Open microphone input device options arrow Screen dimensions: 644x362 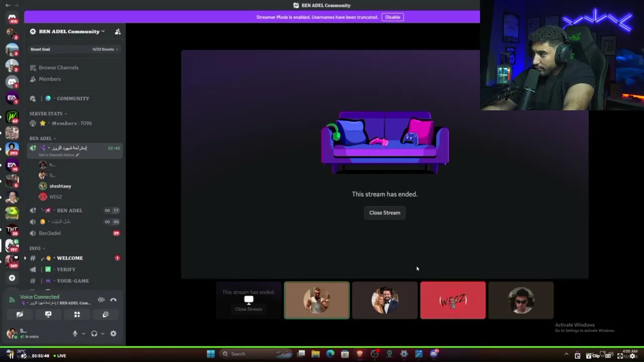tap(83, 333)
